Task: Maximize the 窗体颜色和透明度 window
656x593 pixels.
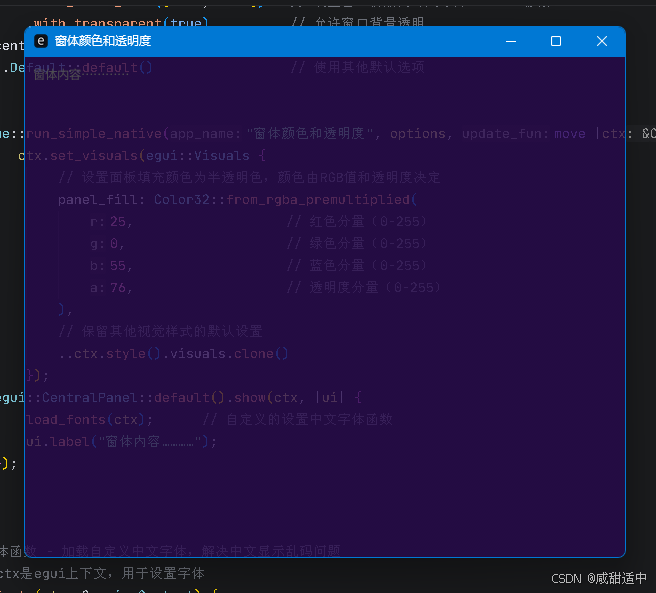Action: pos(556,41)
